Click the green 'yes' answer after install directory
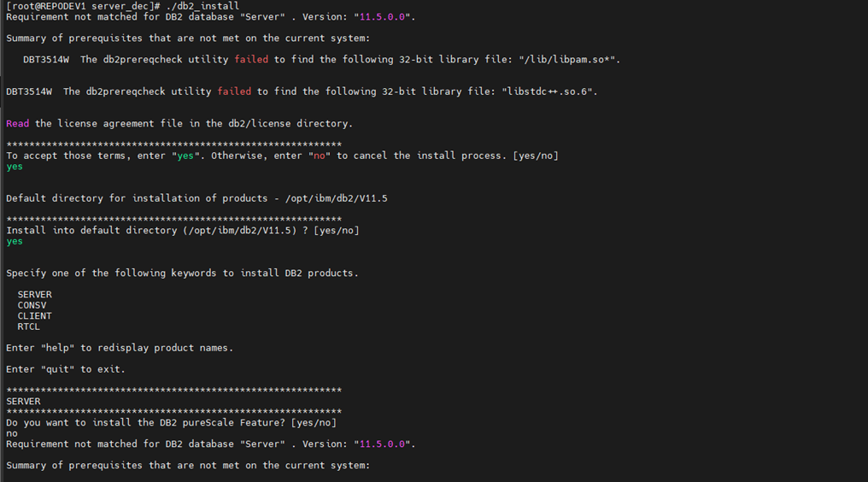 [15, 242]
